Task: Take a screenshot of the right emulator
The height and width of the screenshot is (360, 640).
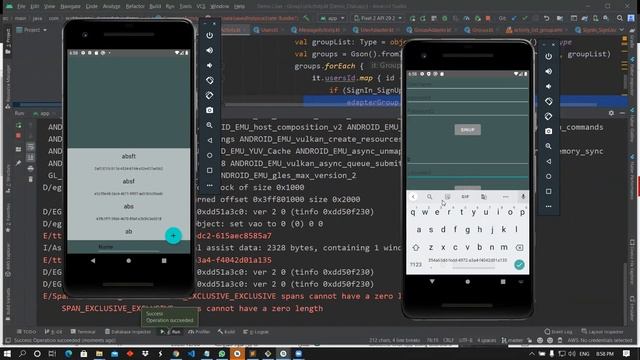Action: pos(549,131)
